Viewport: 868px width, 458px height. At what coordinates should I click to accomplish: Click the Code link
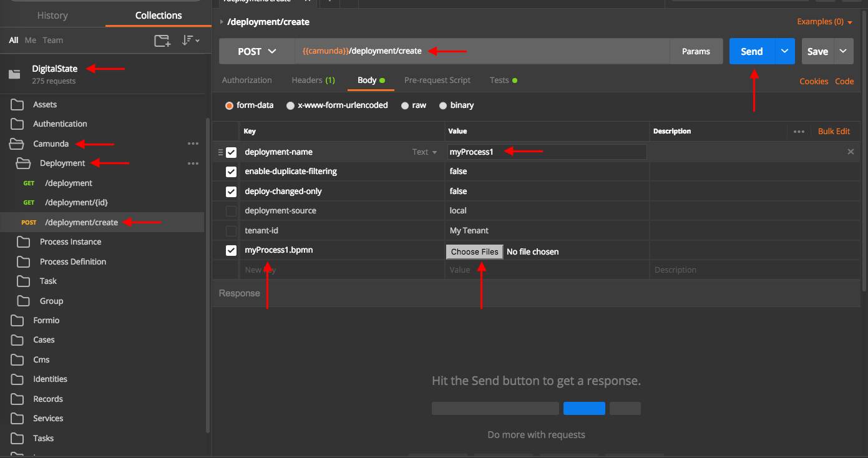[x=844, y=81]
